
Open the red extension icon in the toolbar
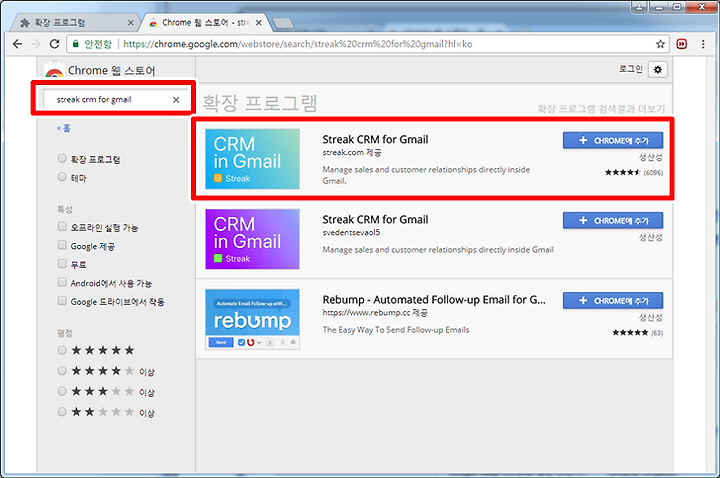tap(682, 44)
